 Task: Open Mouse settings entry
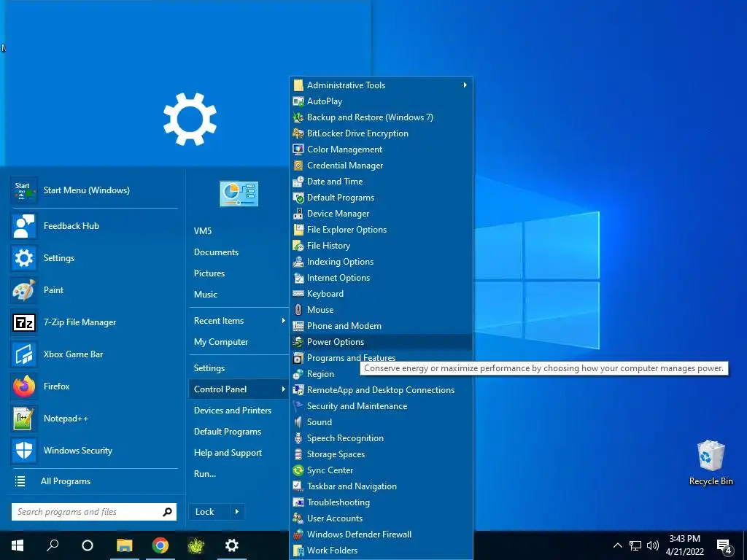pos(381,310)
